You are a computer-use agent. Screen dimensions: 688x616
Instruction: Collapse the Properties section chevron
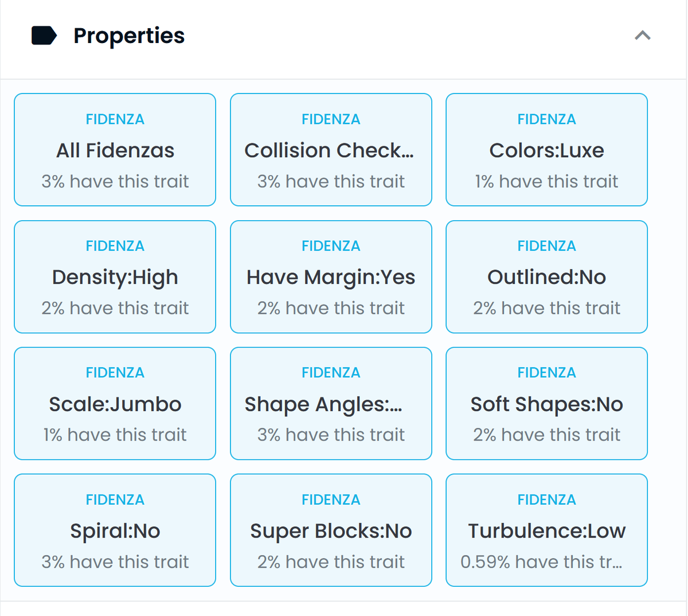(643, 36)
